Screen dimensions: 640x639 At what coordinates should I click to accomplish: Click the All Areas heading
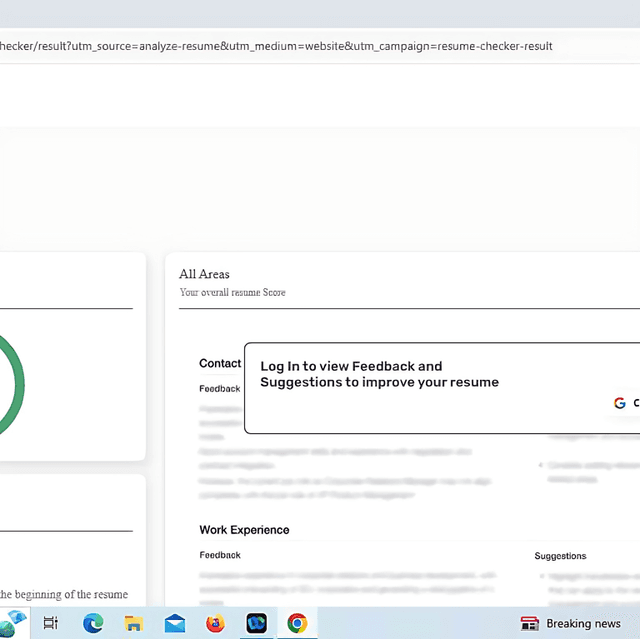coord(204,274)
